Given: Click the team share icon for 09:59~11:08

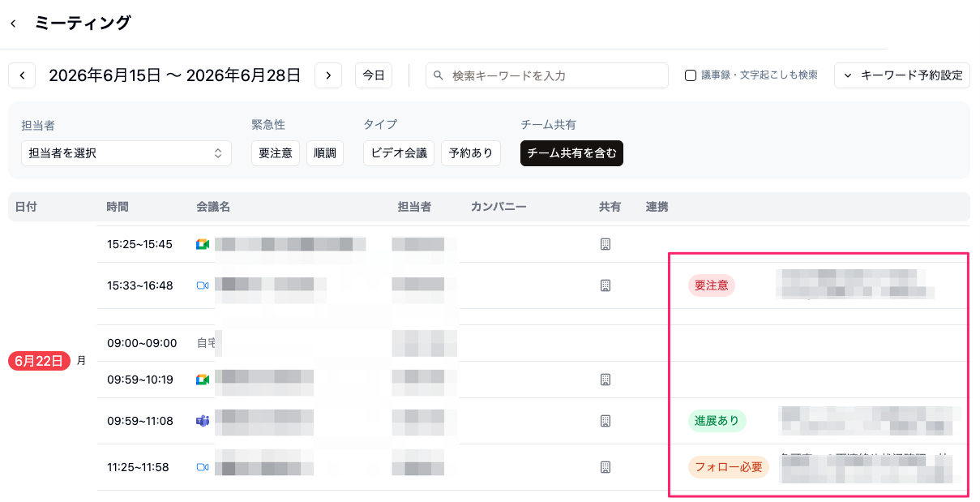Looking at the screenshot, I should (x=605, y=421).
